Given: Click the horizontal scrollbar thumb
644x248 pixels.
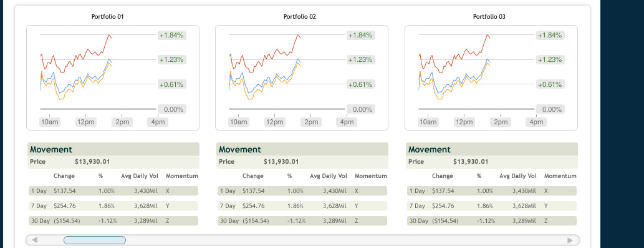Looking at the screenshot, I should coord(95,240).
